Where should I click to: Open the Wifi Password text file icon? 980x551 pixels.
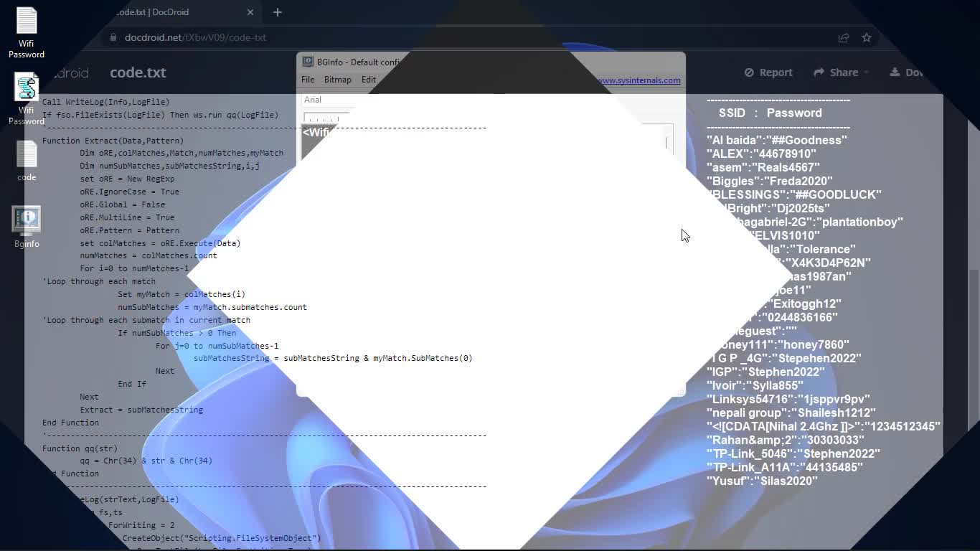click(27, 32)
